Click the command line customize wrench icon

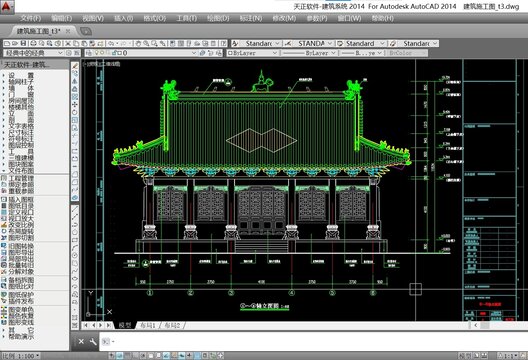[x=93, y=342]
